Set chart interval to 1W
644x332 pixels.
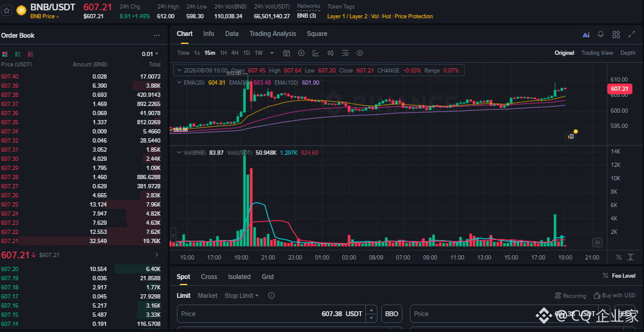click(259, 53)
